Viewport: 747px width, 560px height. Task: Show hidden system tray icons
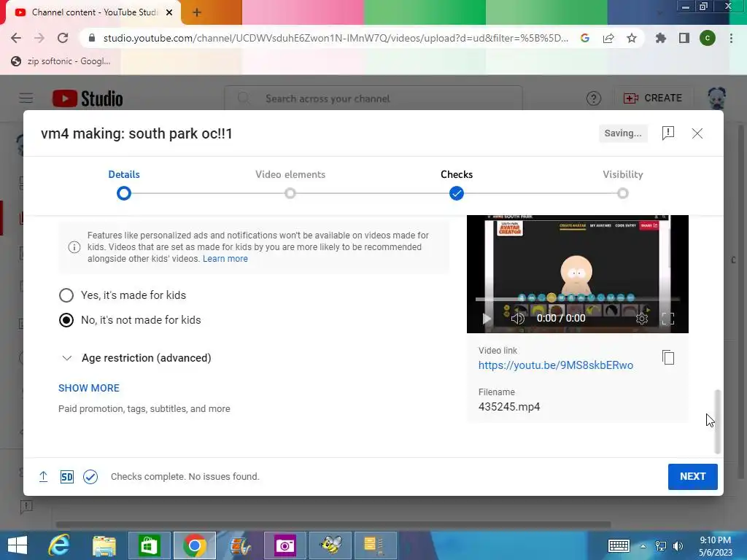(x=643, y=545)
